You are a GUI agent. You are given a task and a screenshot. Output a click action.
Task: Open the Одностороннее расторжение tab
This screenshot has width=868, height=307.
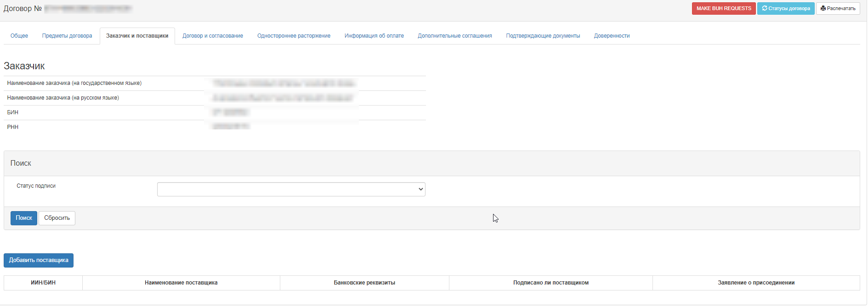(294, 36)
